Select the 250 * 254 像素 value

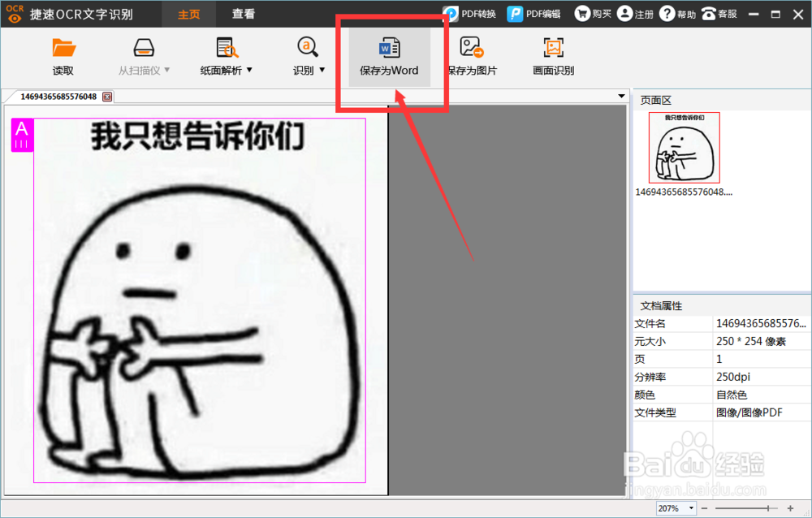[751, 341]
